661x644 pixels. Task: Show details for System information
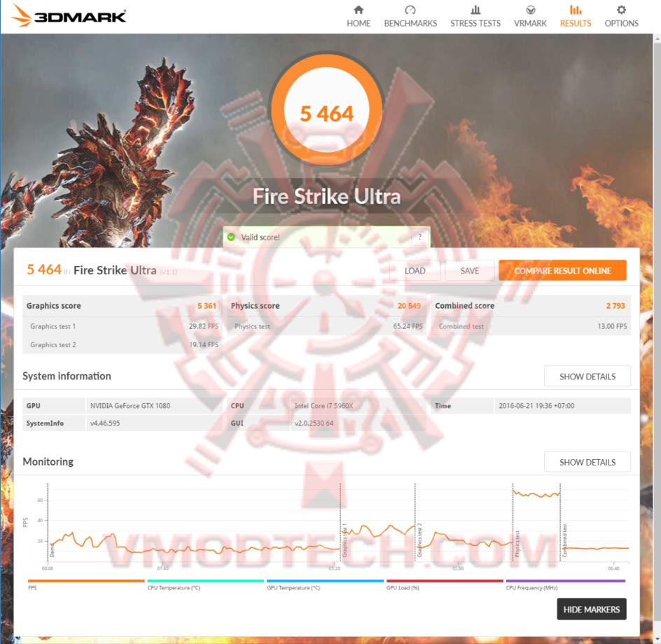587,377
